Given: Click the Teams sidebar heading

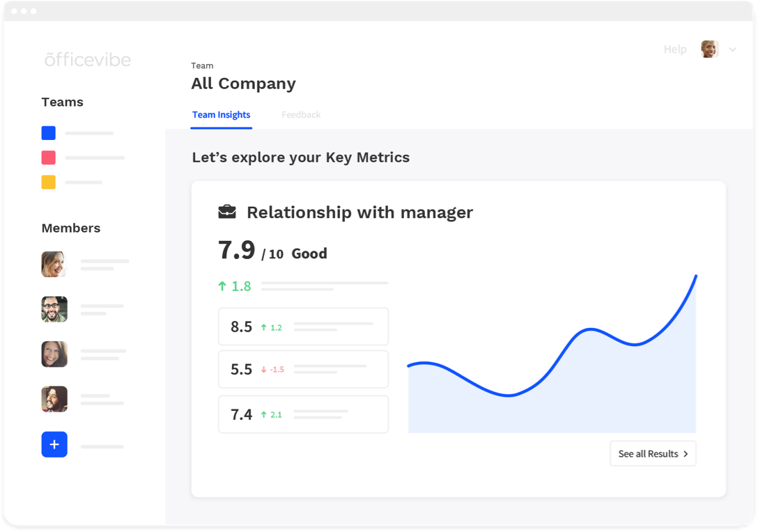Looking at the screenshot, I should tap(63, 102).
